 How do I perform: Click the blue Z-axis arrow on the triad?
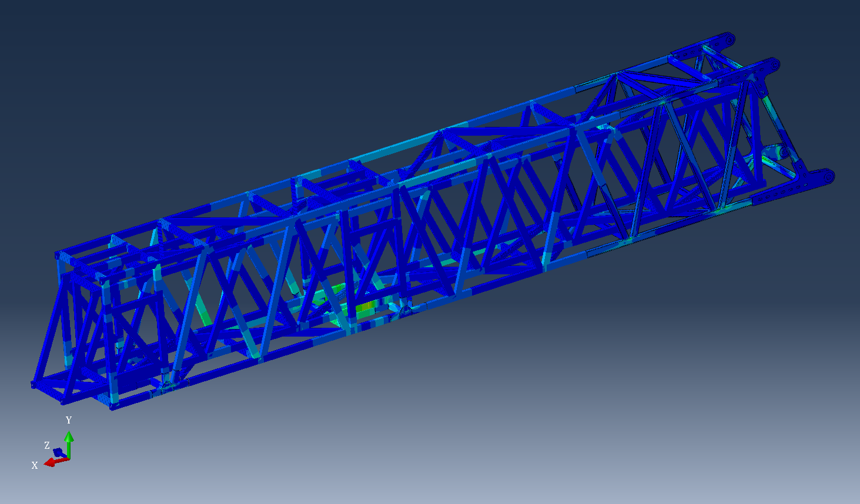coord(59,452)
